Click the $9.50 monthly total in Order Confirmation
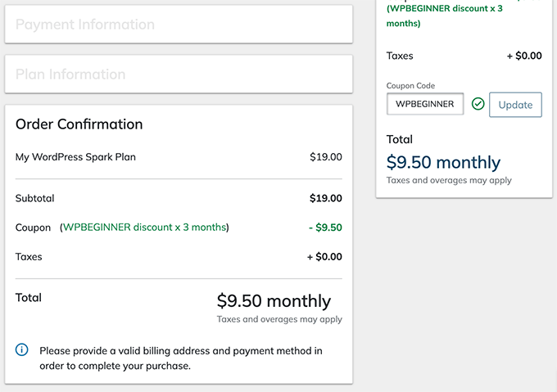 tap(274, 301)
